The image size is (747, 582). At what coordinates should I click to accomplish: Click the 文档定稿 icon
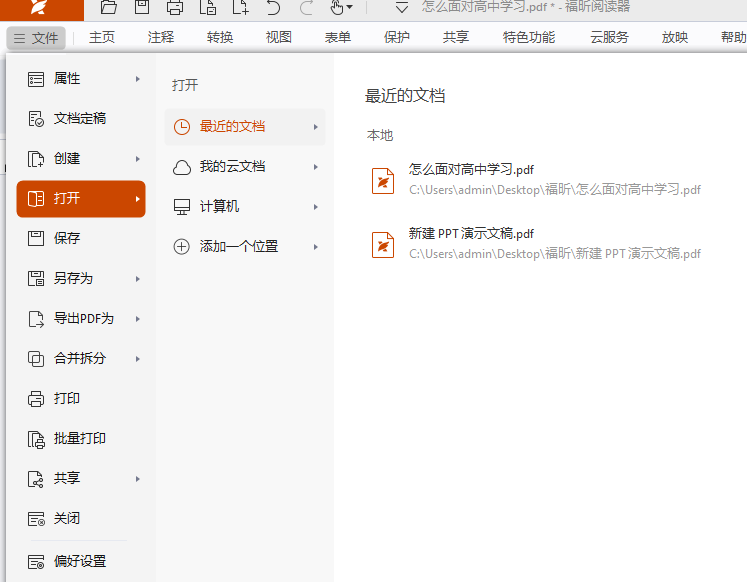coord(36,119)
